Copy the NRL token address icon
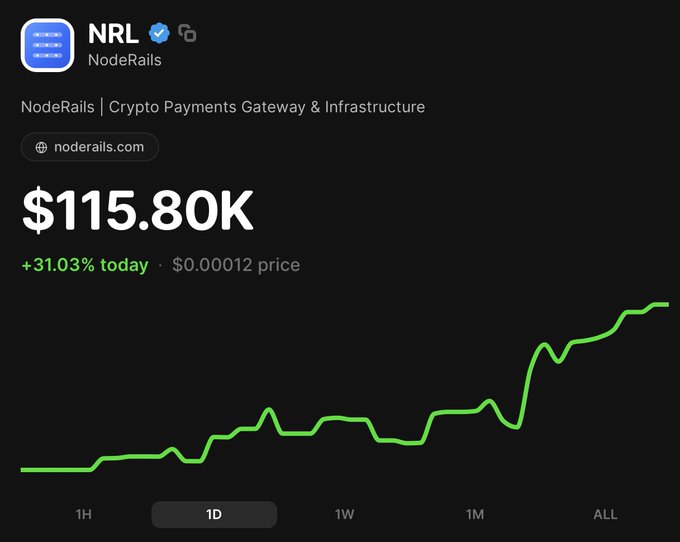The image size is (680, 542). tap(187, 33)
